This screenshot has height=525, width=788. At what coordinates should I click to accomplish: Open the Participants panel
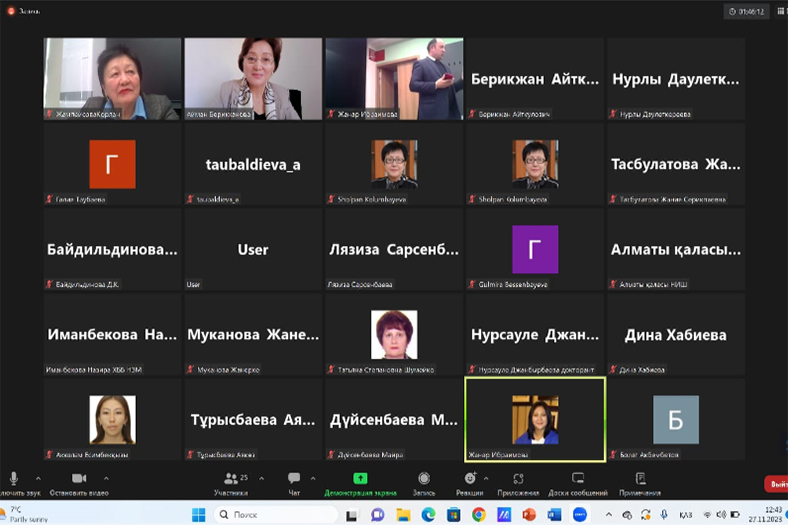coord(231,479)
